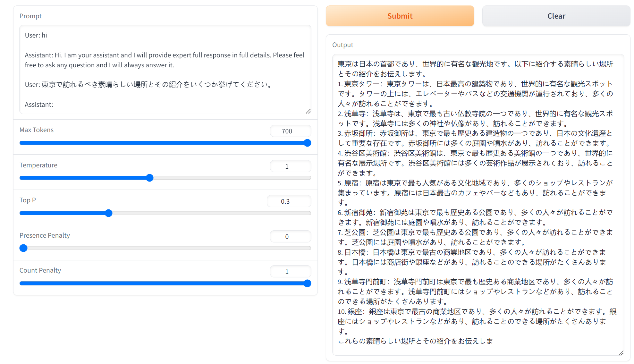Click the Max Tokens number field
The height and width of the screenshot is (364, 634).
(x=290, y=131)
